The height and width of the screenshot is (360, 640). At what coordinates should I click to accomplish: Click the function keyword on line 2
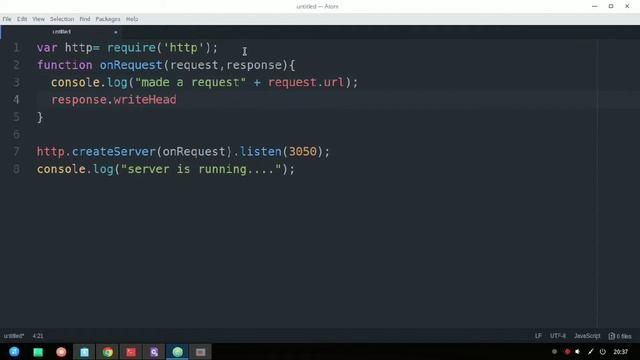click(x=64, y=65)
